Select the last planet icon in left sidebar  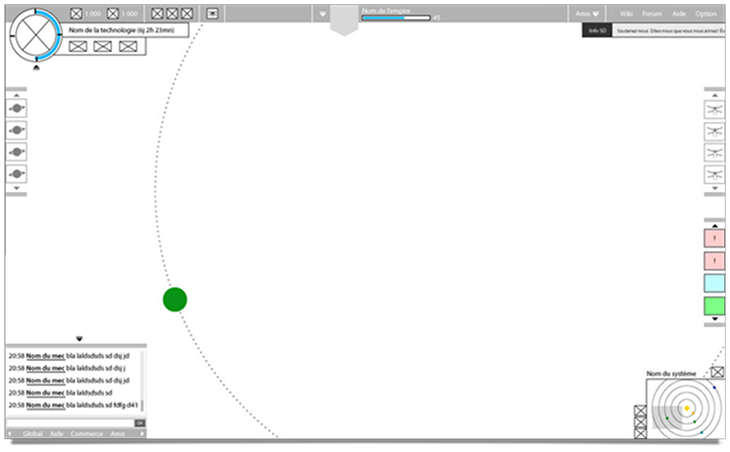[x=17, y=174]
